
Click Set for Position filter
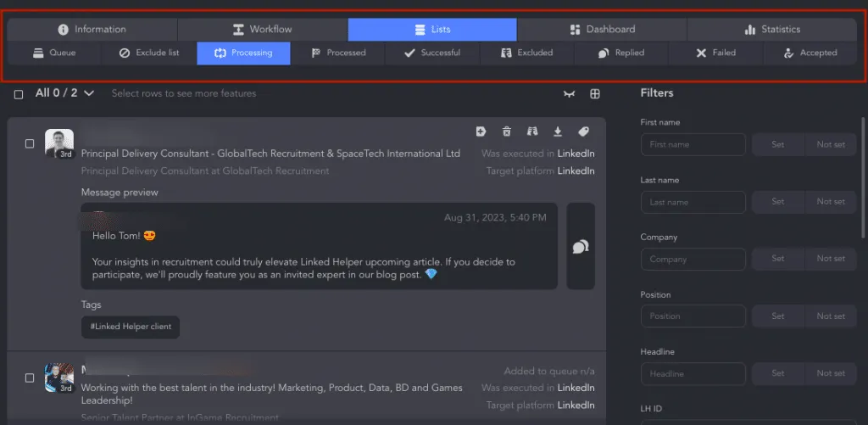tap(778, 316)
